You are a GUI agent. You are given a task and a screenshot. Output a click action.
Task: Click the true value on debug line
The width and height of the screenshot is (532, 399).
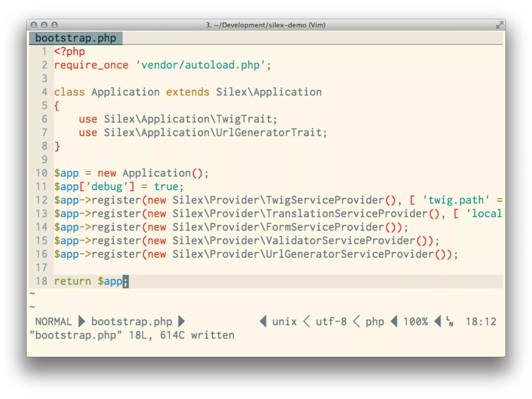pyautogui.click(x=166, y=187)
